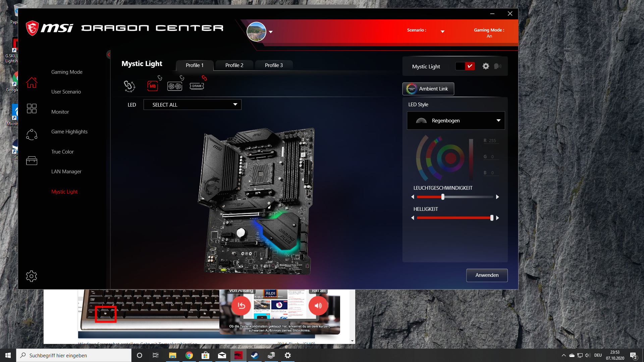Image resolution: width=644 pixels, height=362 pixels.
Task: Switch to Profile 2 tab
Action: point(234,65)
